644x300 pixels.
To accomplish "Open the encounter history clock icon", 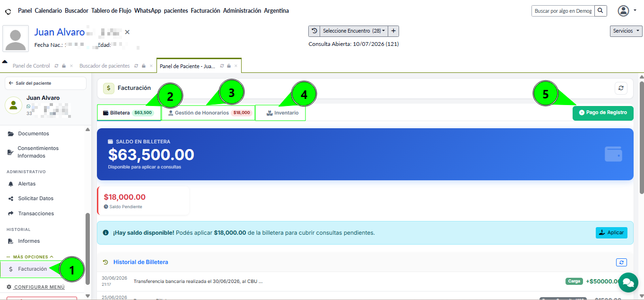I will 314,31.
